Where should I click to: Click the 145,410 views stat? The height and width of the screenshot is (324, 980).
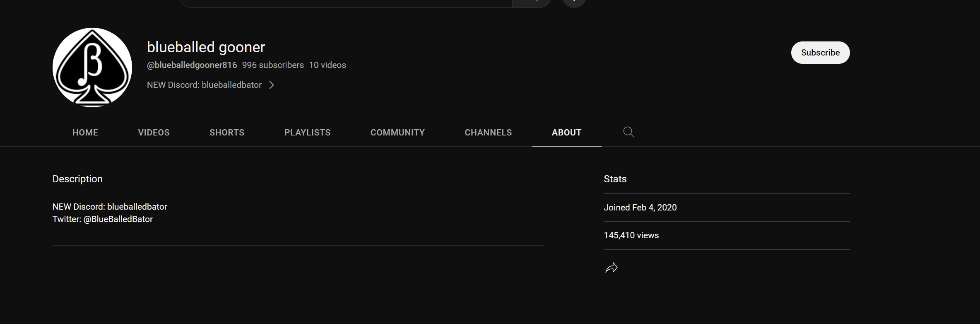(631, 235)
